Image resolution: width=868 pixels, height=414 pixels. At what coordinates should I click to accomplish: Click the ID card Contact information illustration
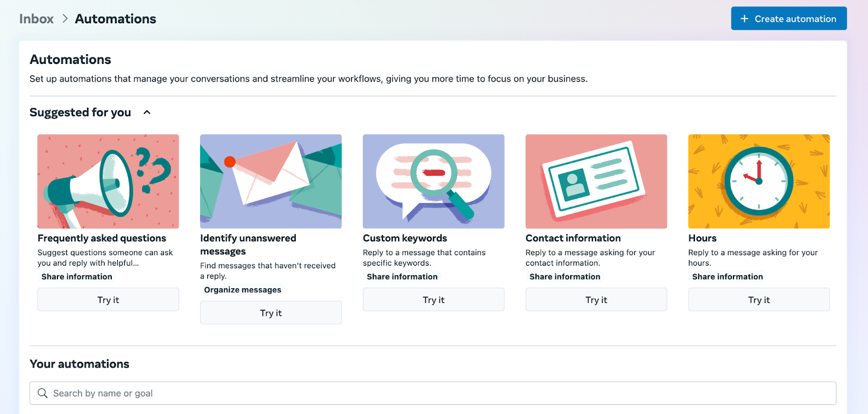click(x=596, y=181)
